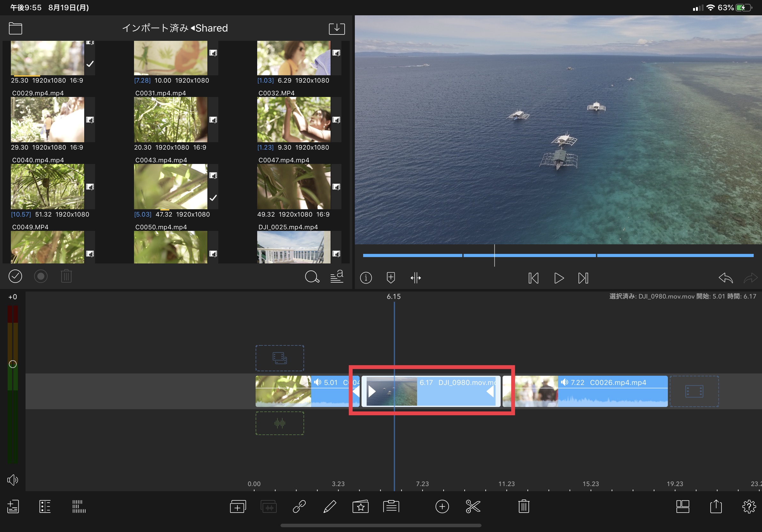Click the volume level slider knob

(x=13, y=364)
